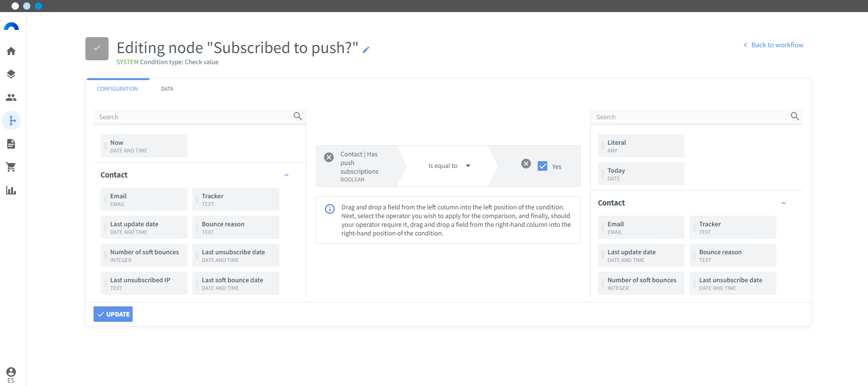Select the left Email field chip
The image size is (868, 386).
click(x=144, y=199)
